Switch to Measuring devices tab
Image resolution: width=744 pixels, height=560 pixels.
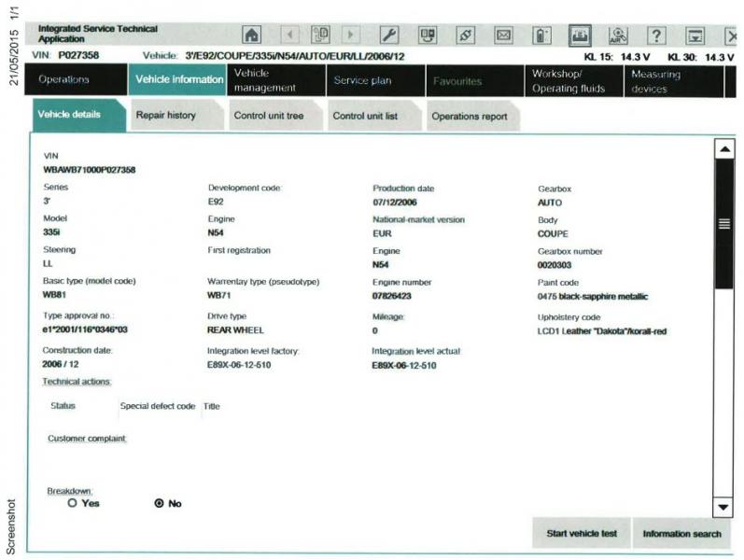(674, 81)
